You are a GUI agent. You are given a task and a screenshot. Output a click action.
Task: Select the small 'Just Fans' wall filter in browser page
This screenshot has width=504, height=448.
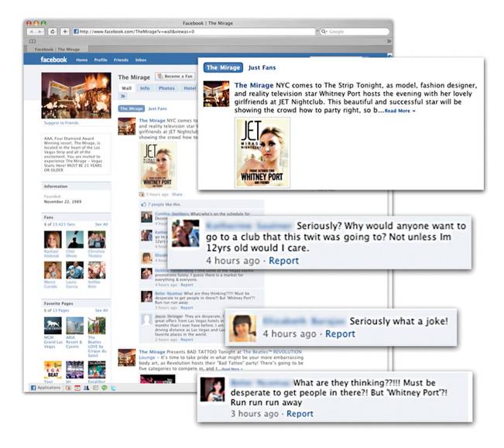tap(157, 108)
